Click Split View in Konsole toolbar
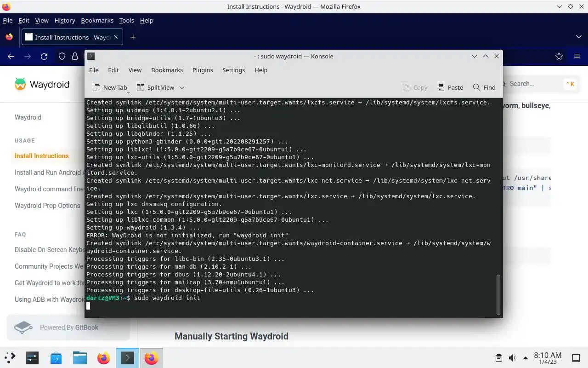This screenshot has height=368, width=588. coord(156,87)
